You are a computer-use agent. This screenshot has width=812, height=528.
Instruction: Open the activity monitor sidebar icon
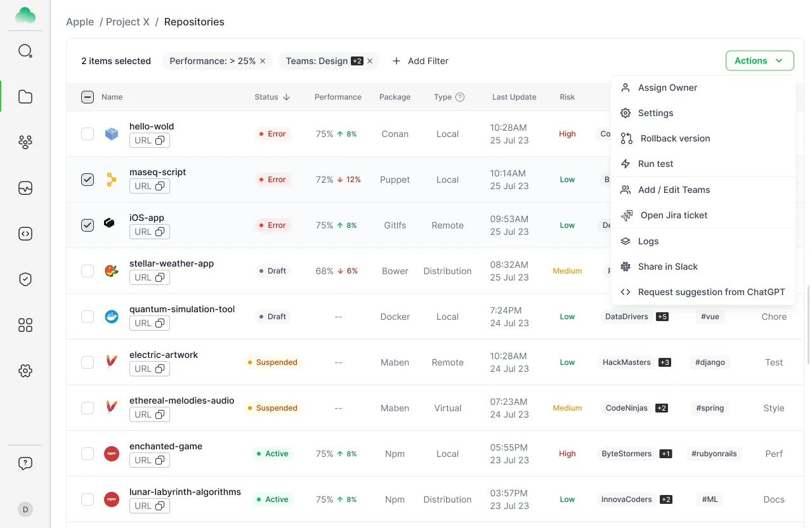pyautogui.click(x=25, y=188)
